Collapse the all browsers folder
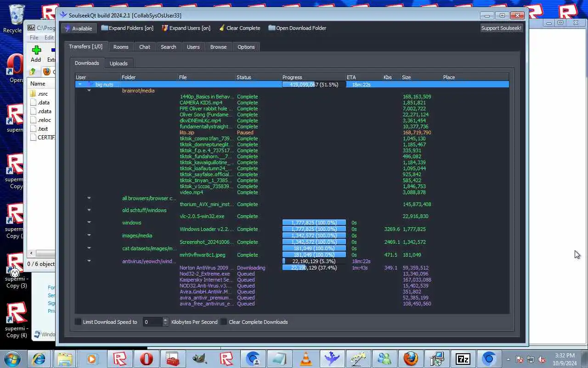This screenshot has width=588, height=368. point(89,198)
